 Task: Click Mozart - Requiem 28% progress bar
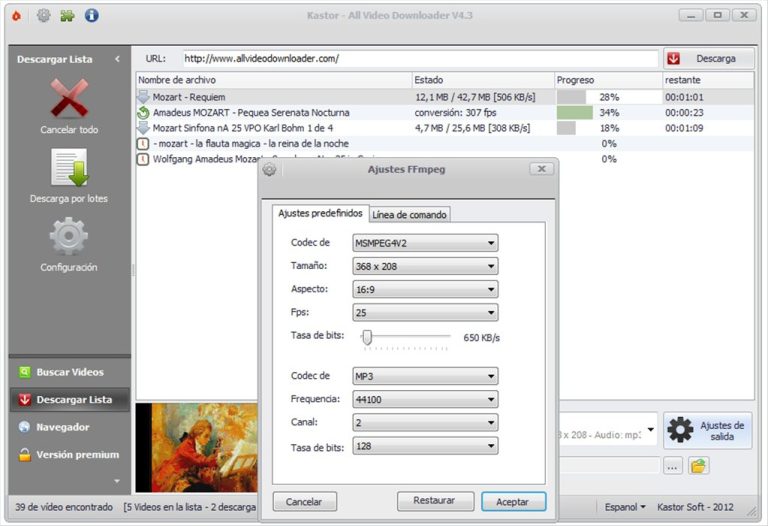[609, 97]
